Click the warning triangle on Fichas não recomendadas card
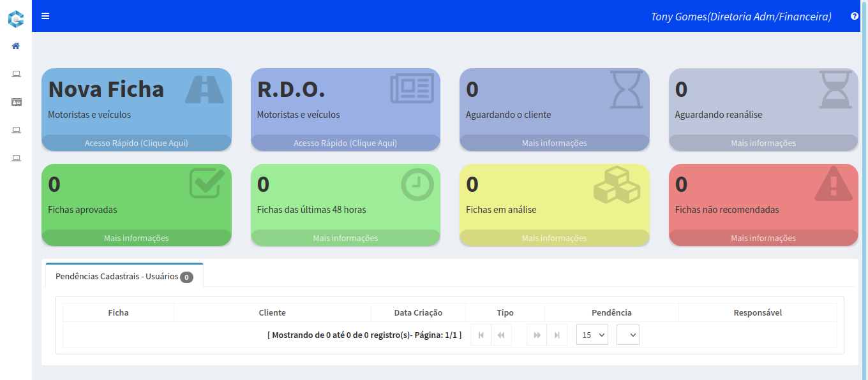Image resolution: width=868 pixels, height=380 pixels. (834, 184)
